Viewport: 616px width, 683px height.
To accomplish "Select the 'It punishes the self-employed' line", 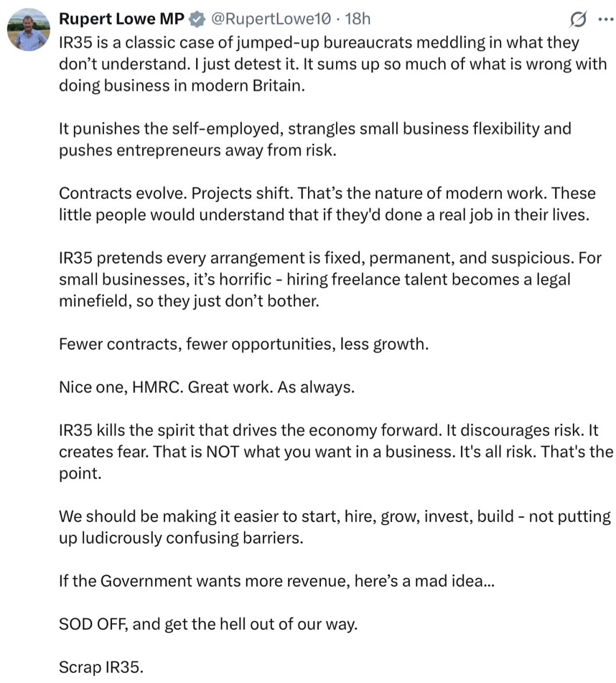I will (315, 129).
